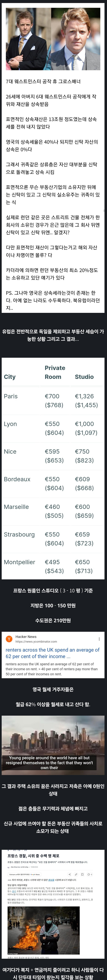The width and height of the screenshot is (107, 980).
Task: Click the City column header in the table
Action: coord(10,377)
